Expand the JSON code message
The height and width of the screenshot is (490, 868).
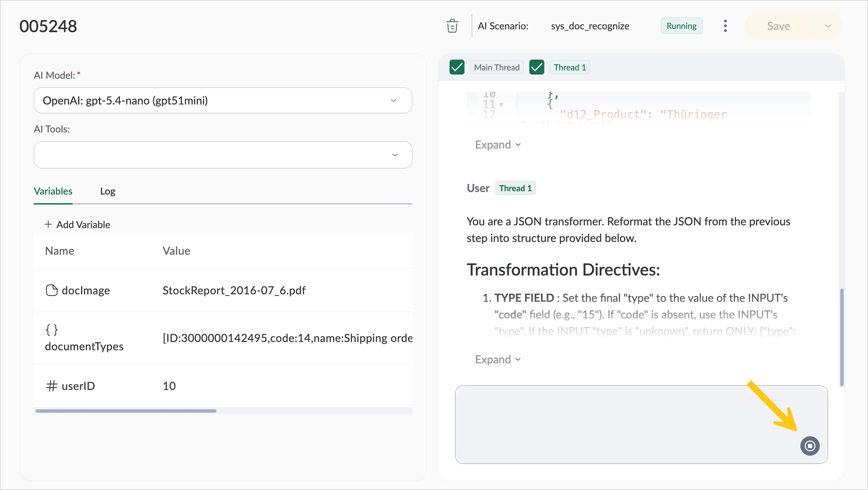[x=498, y=145]
